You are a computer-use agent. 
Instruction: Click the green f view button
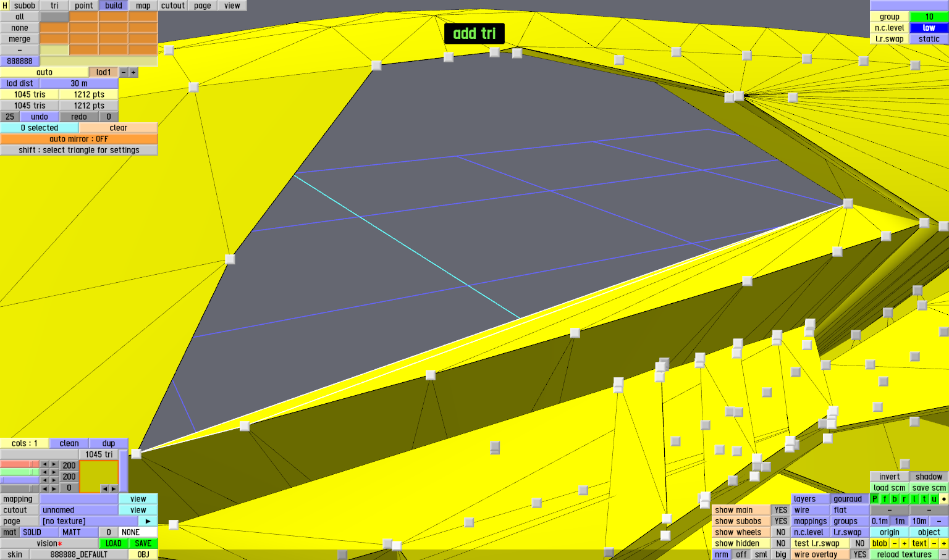click(885, 499)
